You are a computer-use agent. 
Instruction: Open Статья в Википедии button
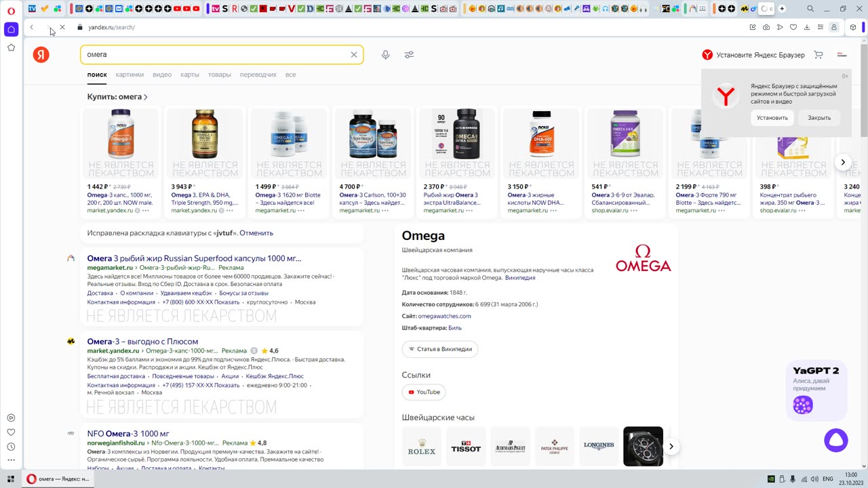[440, 349]
